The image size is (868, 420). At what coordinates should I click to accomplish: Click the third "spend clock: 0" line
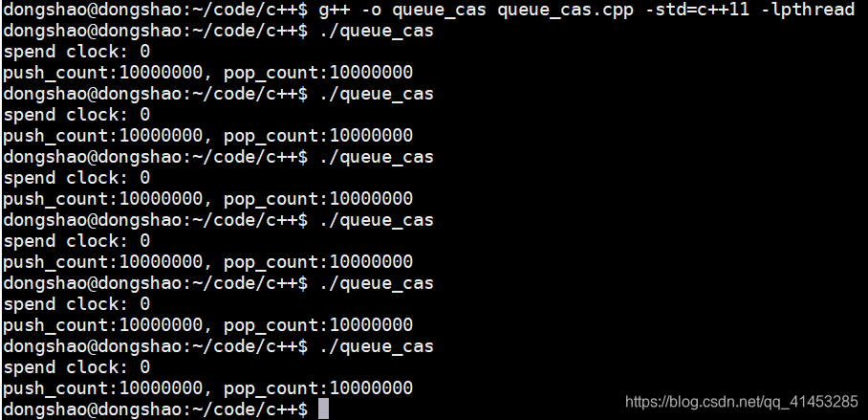76,178
